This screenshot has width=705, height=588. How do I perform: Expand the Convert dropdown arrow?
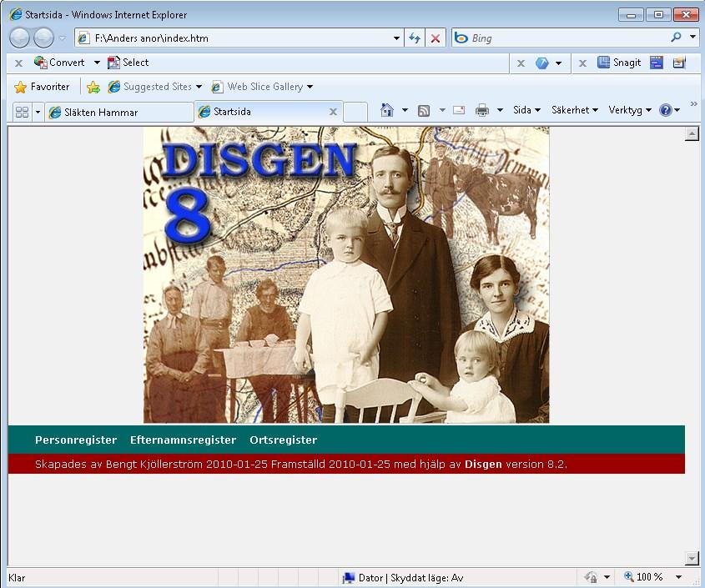coord(97,63)
